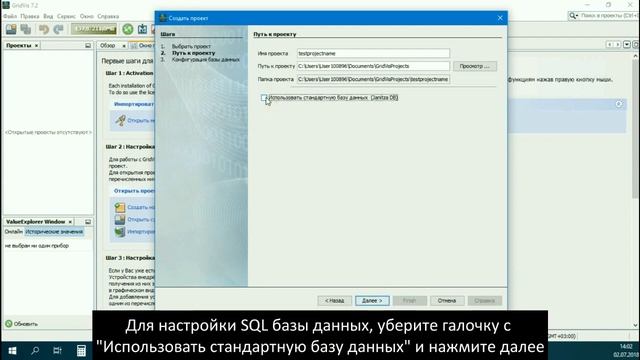Click the scroll-tabs-left arrow in the editor area
The image size is (640, 360).
point(609,44)
